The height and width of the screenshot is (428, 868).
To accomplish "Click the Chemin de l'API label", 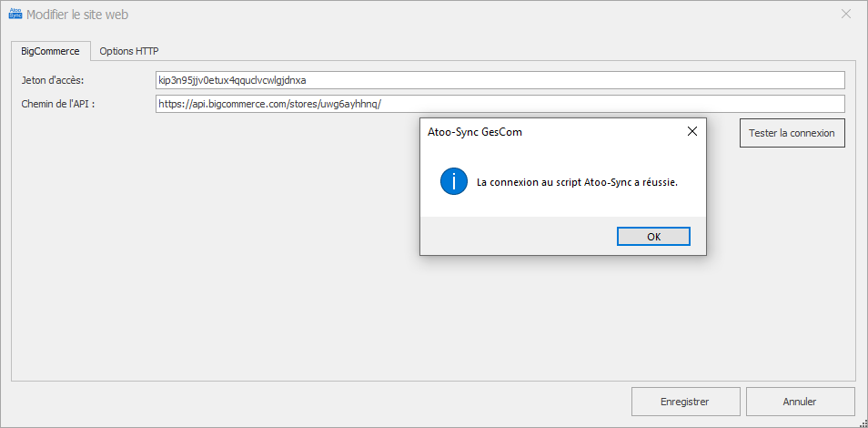I will coord(58,104).
